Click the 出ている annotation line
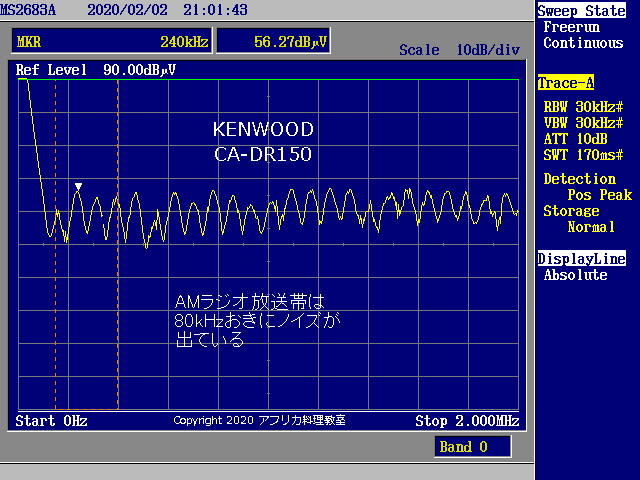The height and width of the screenshot is (480, 640). [210, 340]
